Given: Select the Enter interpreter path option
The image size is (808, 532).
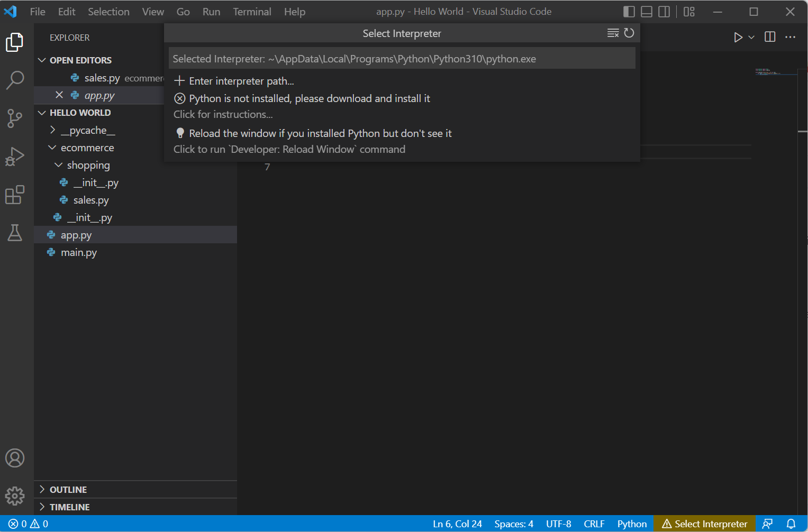Looking at the screenshot, I should 241,81.
